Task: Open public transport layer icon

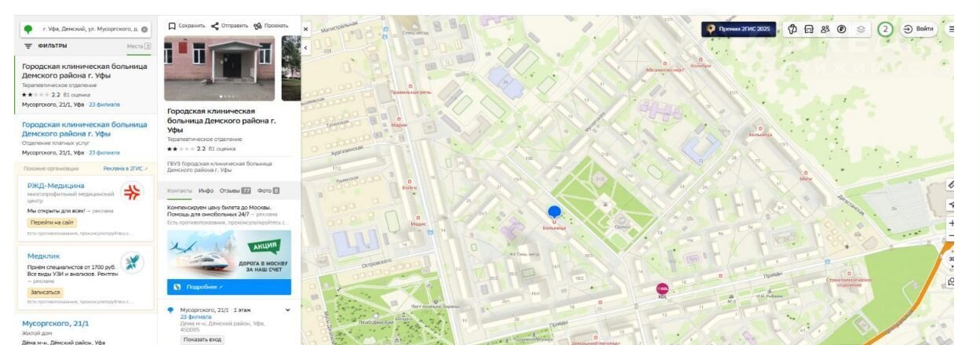Action: (809, 29)
